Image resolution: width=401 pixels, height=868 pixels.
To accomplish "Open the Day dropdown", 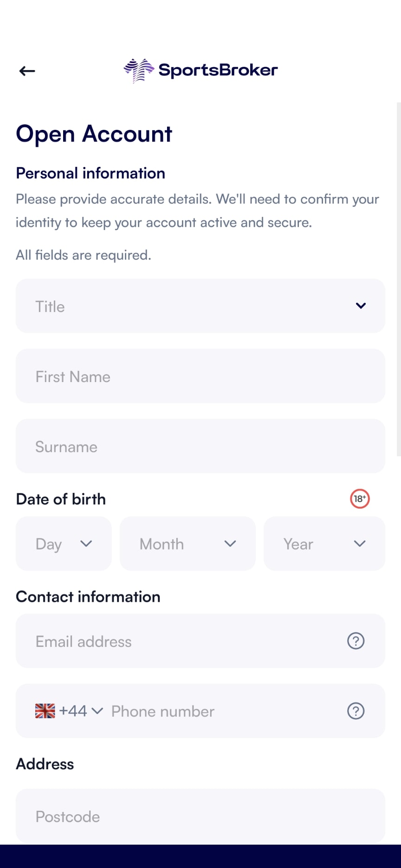I will 64,543.
